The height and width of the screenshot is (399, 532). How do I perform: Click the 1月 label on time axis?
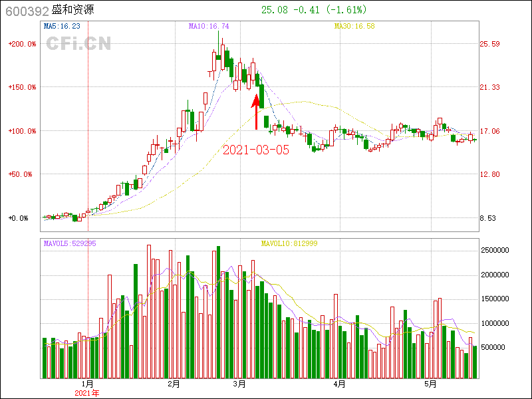(x=88, y=384)
